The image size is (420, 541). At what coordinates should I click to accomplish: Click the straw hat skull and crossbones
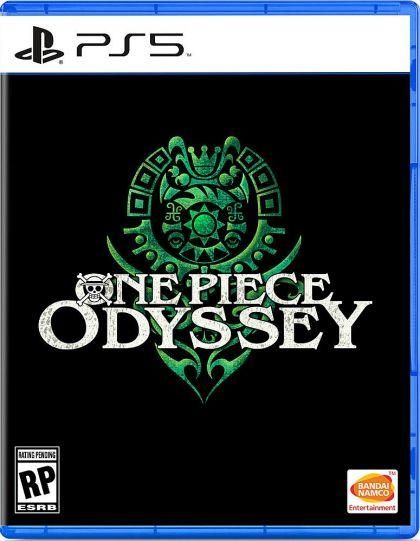(94, 289)
